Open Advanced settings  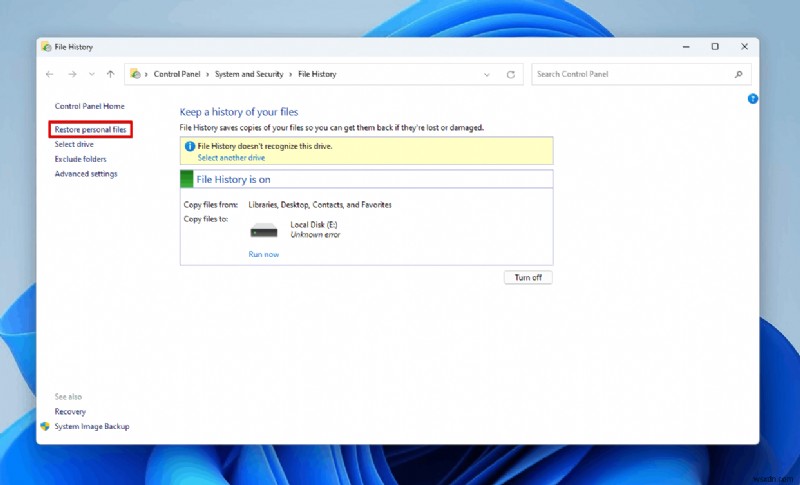(x=86, y=174)
